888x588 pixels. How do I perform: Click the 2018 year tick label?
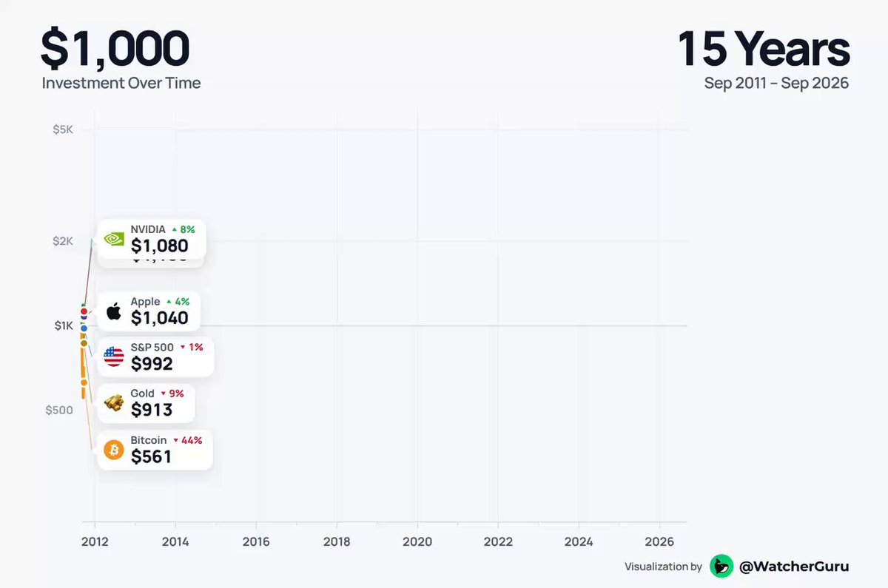click(337, 541)
